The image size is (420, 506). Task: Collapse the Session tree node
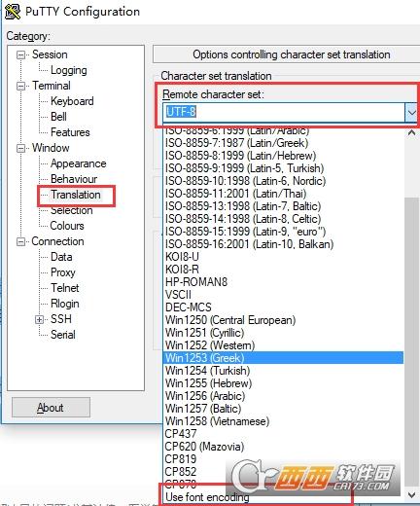[x=20, y=54]
